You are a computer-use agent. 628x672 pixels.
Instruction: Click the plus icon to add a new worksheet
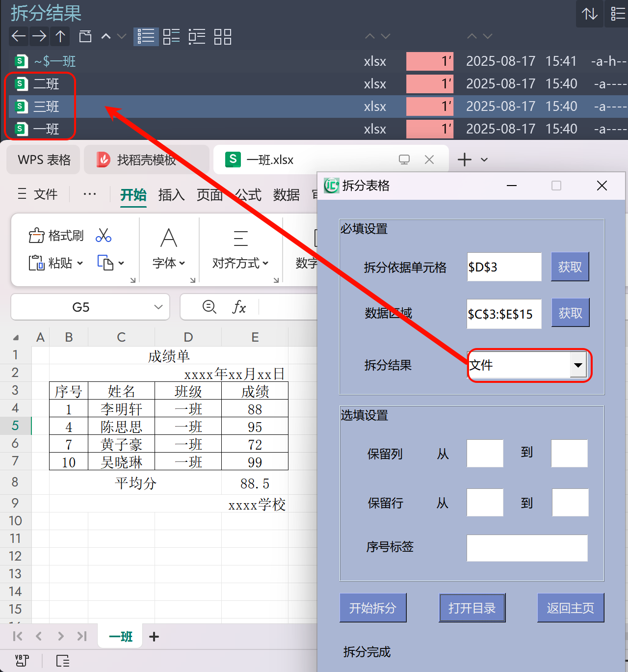[154, 636]
